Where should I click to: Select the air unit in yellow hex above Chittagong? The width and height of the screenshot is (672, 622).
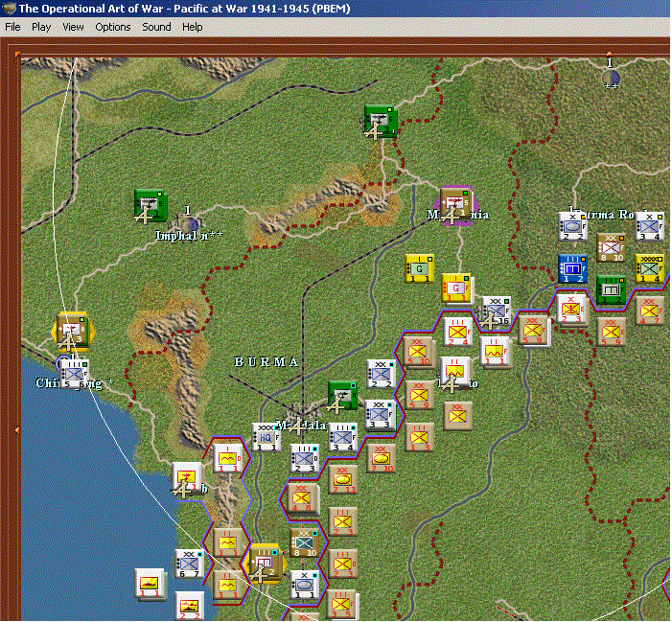[x=72, y=332]
